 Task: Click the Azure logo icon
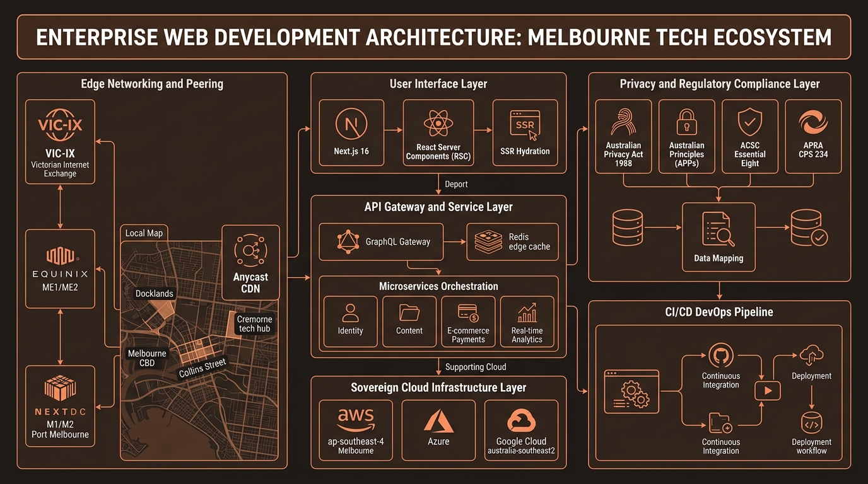(438, 420)
